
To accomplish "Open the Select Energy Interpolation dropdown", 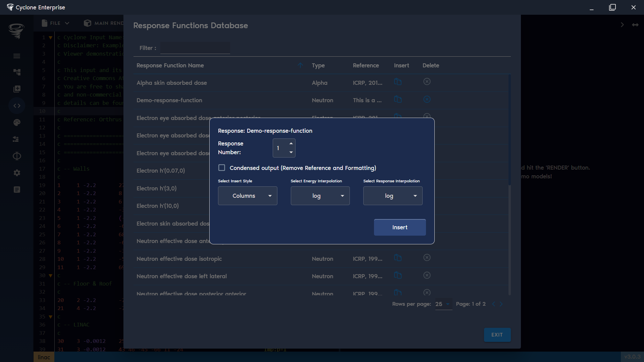I will click(x=320, y=196).
